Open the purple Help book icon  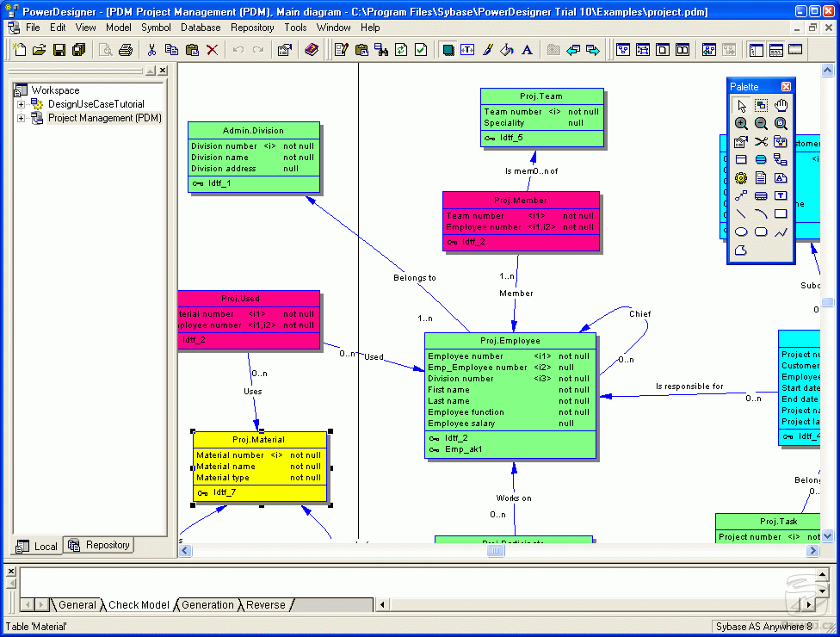pyautogui.click(x=312, y=50)
